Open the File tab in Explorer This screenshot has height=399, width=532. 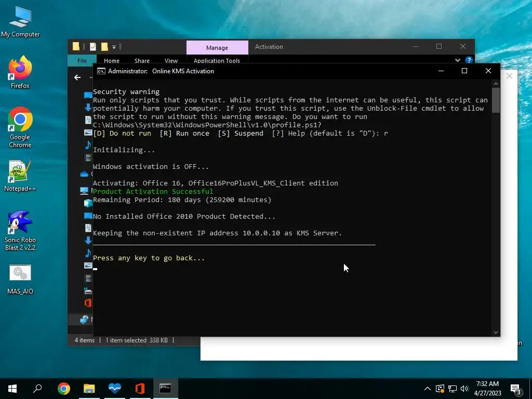coord(82,60)
